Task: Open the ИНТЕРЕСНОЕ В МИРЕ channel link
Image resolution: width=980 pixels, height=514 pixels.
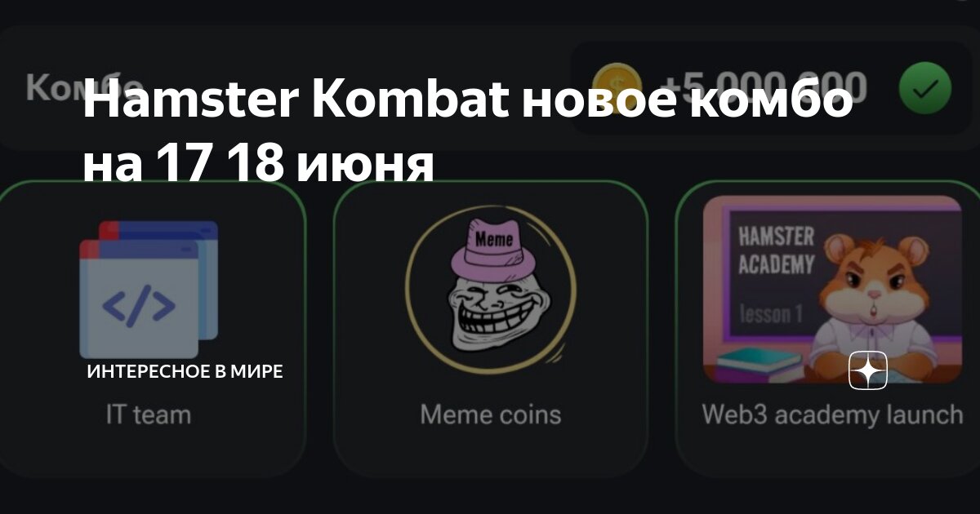Action: pyautogui.click(x=185, y=372)
